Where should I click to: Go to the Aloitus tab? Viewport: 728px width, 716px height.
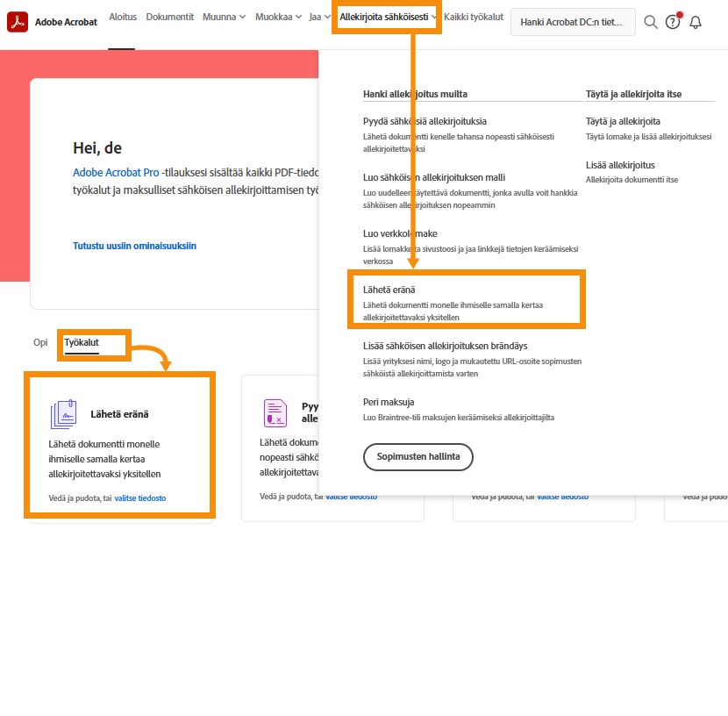[123, 18]
